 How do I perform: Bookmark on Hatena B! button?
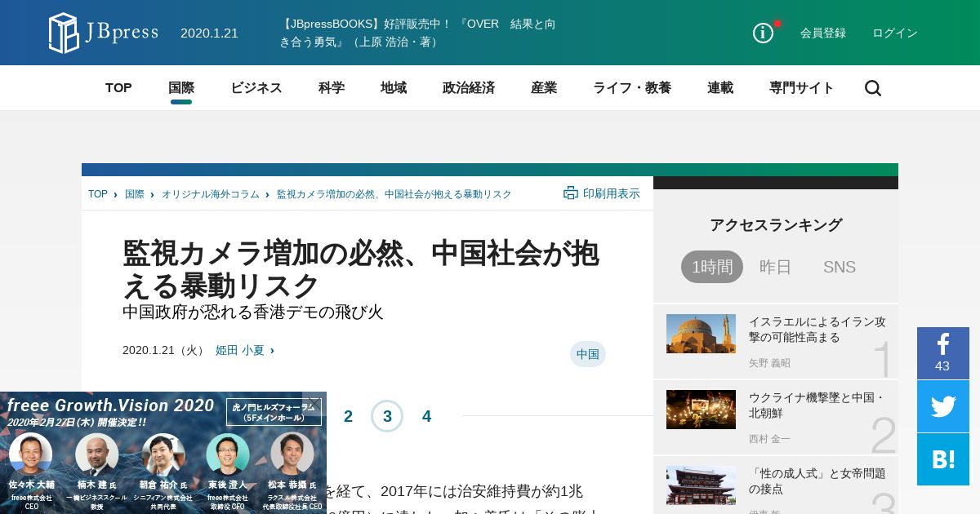[943, 459]
